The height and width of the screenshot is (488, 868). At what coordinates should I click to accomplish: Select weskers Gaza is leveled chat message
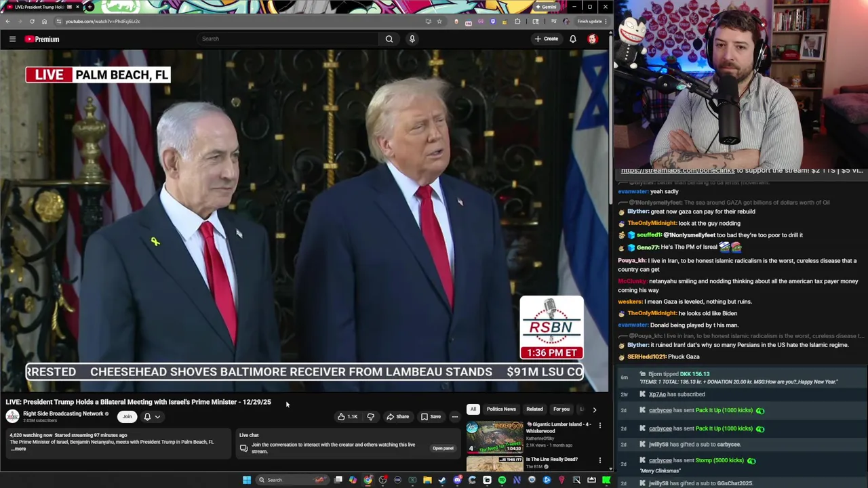tap(685, 302)
